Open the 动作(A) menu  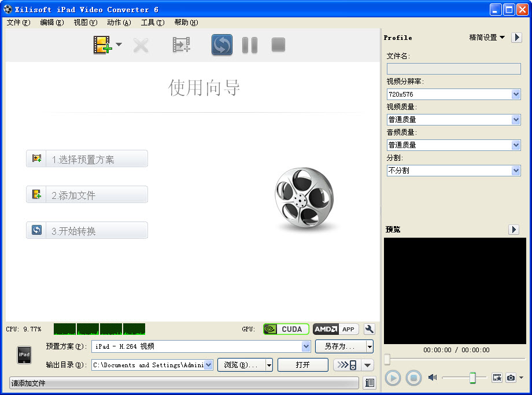pyautogui.click(x=119, y=23)
